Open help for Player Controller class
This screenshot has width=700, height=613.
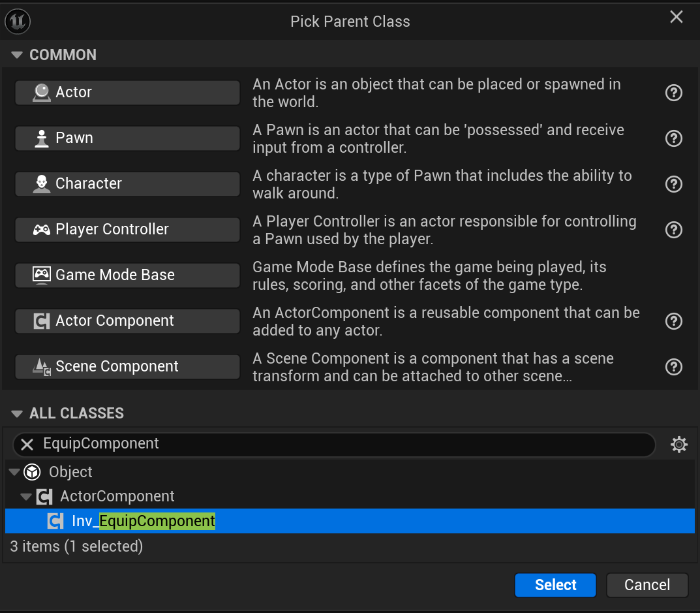(x=673, y=230)
